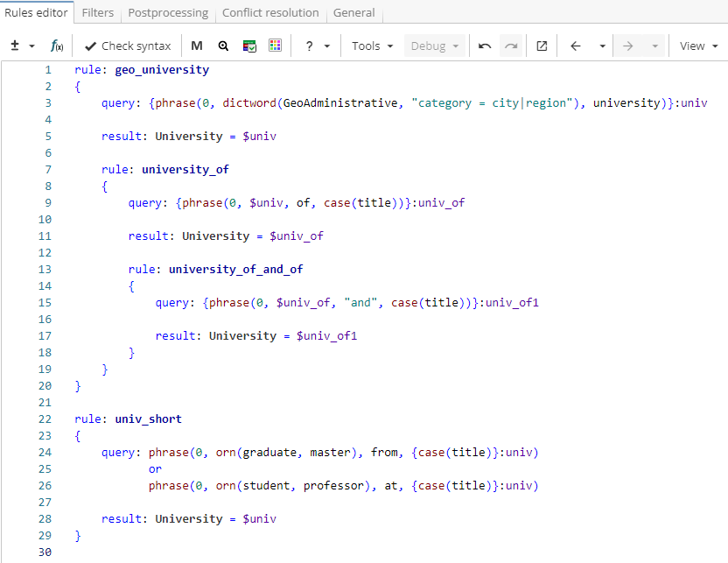
Task: Click the undo arrow icon
Action: pos(485,46)
